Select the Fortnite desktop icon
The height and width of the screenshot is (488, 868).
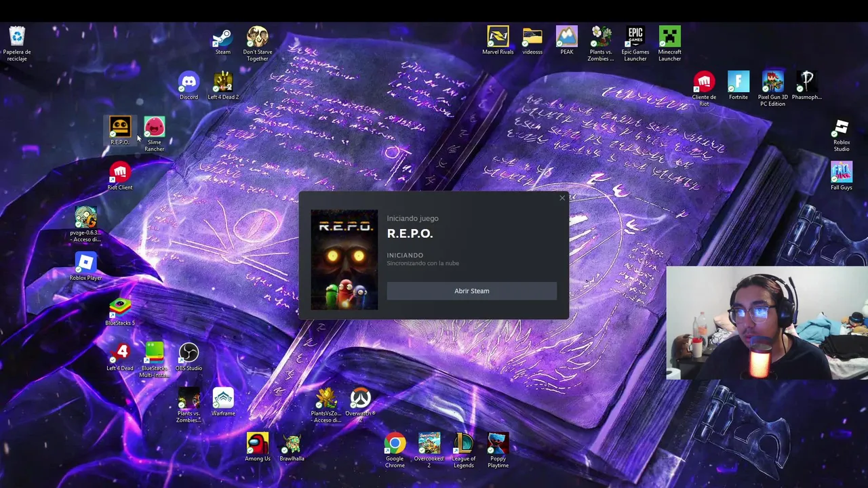738,86
